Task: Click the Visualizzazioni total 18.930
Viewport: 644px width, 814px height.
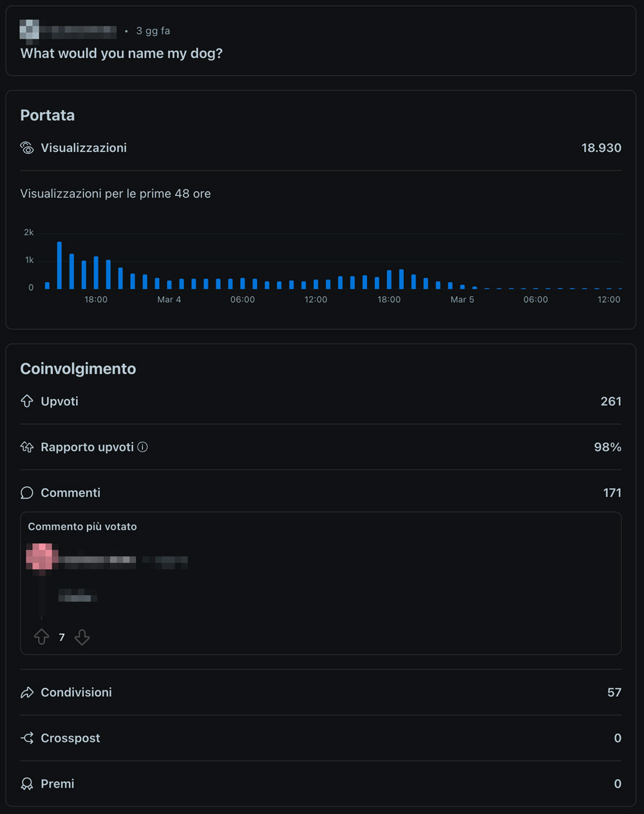Action: (601, 148)
